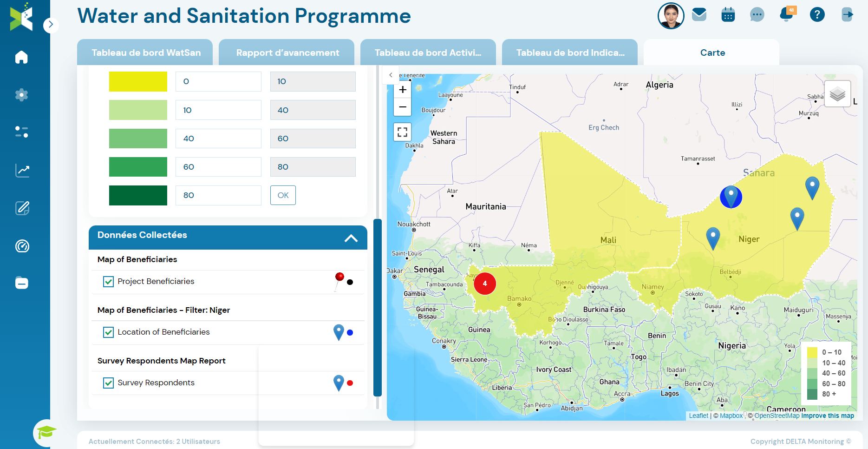Click the OK button in color ranges

pyautogui.click(x=283, y=195)
